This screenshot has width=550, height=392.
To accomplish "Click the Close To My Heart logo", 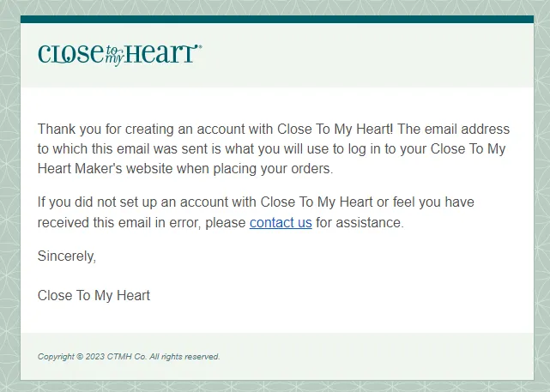I will 119,54.
